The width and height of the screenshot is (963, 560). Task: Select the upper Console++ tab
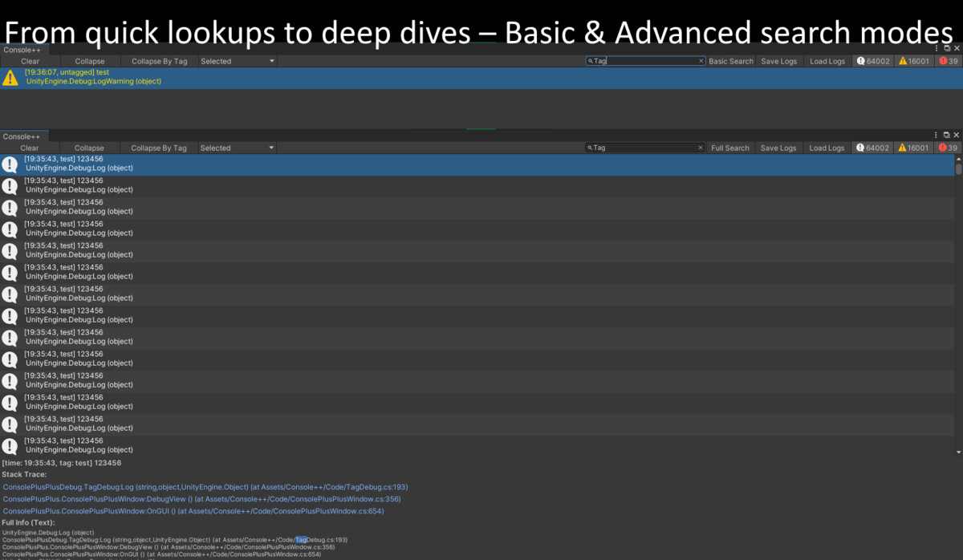[x=22, y=50]
